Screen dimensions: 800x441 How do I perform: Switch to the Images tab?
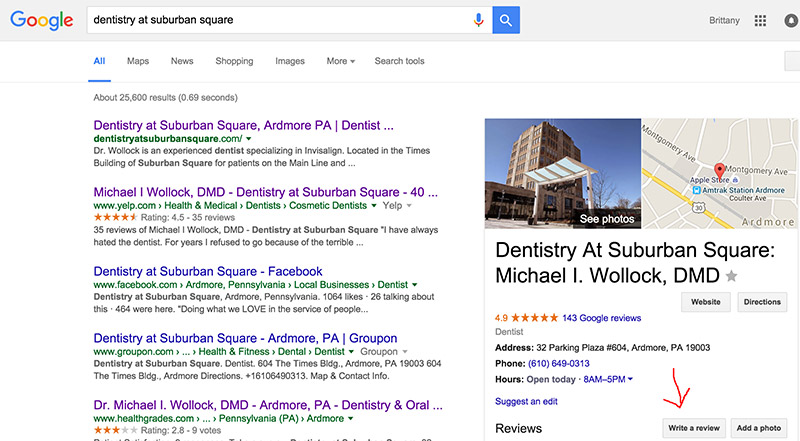point(290,61)
